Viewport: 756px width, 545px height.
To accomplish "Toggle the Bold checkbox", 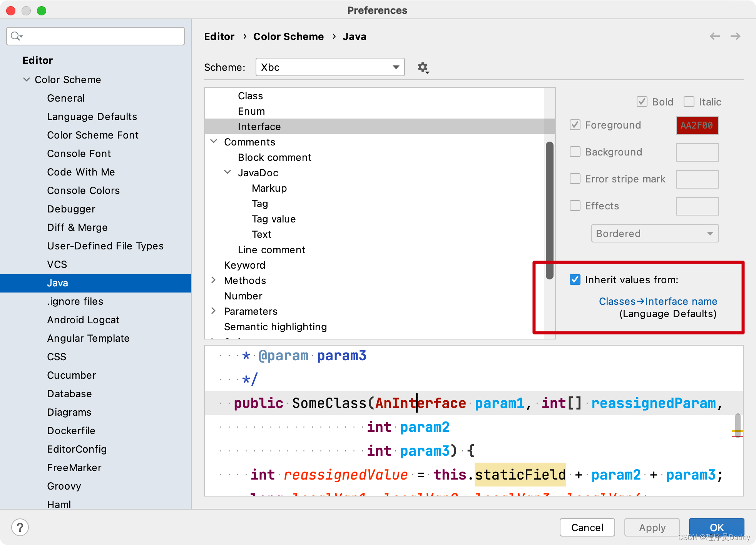I will click(x=642, y=102).
